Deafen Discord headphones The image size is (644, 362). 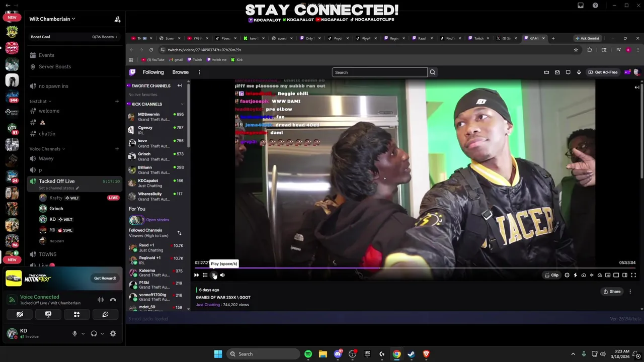pos(94,333)
